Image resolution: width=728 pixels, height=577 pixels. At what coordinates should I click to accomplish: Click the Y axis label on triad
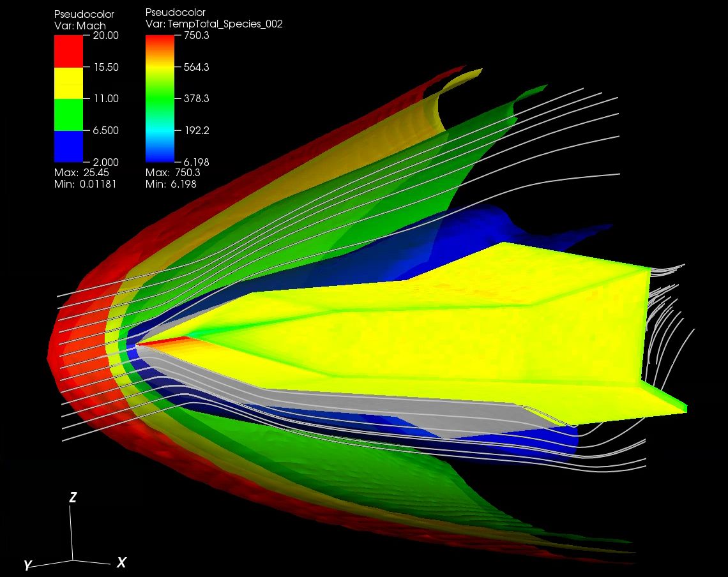[28, 565]
